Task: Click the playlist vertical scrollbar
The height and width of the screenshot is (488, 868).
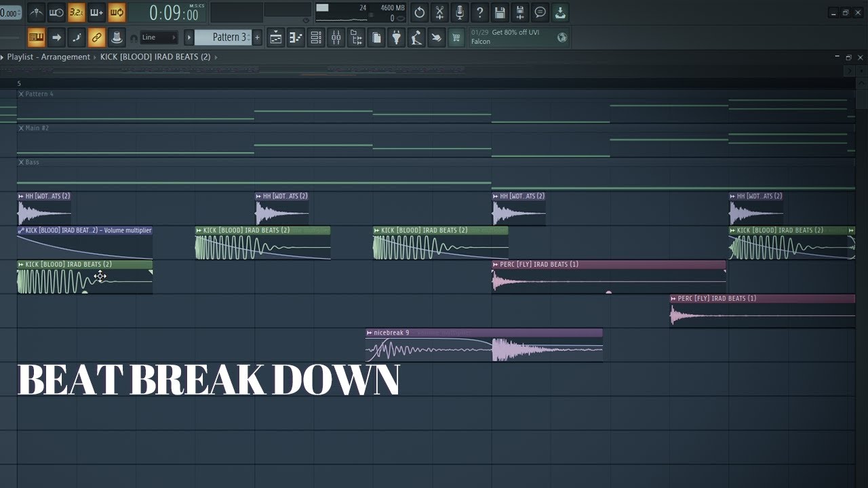Action: pyautogui.click(x=861, y=99)
